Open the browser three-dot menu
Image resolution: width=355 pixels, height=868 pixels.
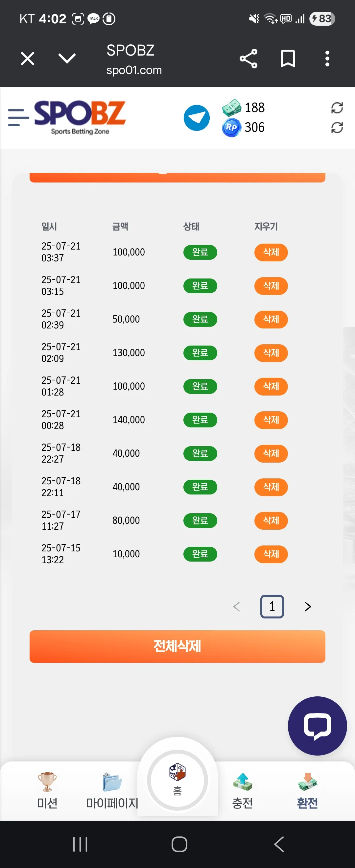pos(327,59)
